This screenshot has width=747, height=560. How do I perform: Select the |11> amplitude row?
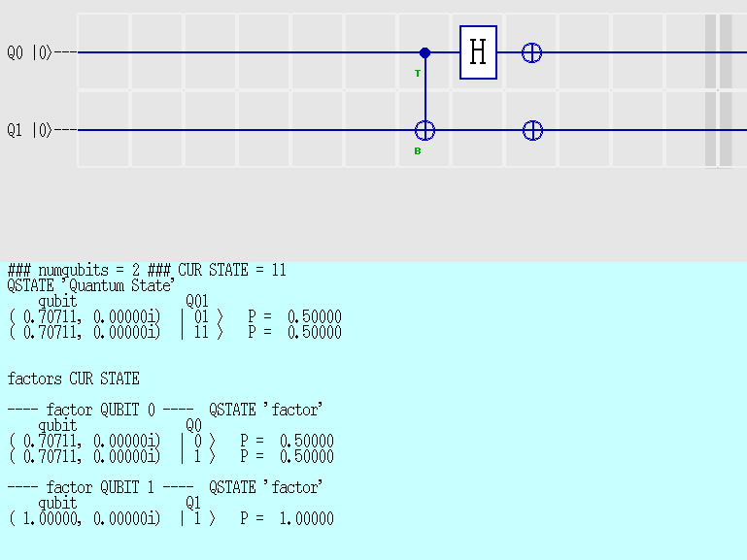[x=175, y=332]
